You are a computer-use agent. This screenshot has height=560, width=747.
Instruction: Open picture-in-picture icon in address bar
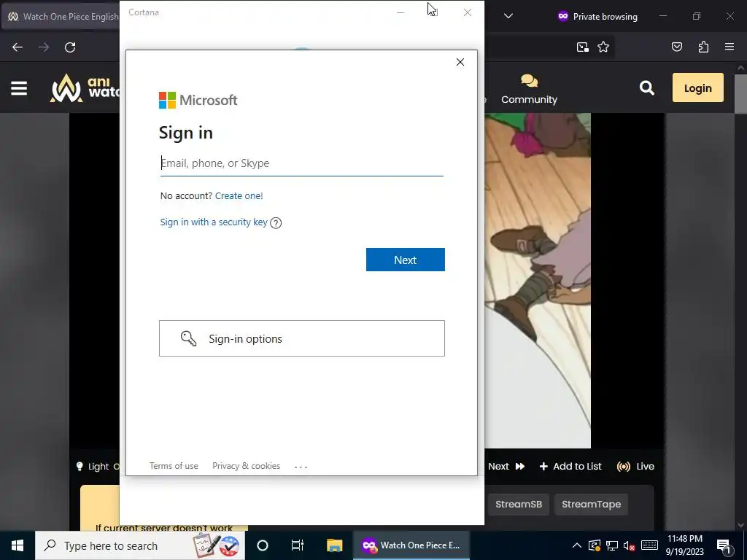pyautogui.click(x=583, y=47)
